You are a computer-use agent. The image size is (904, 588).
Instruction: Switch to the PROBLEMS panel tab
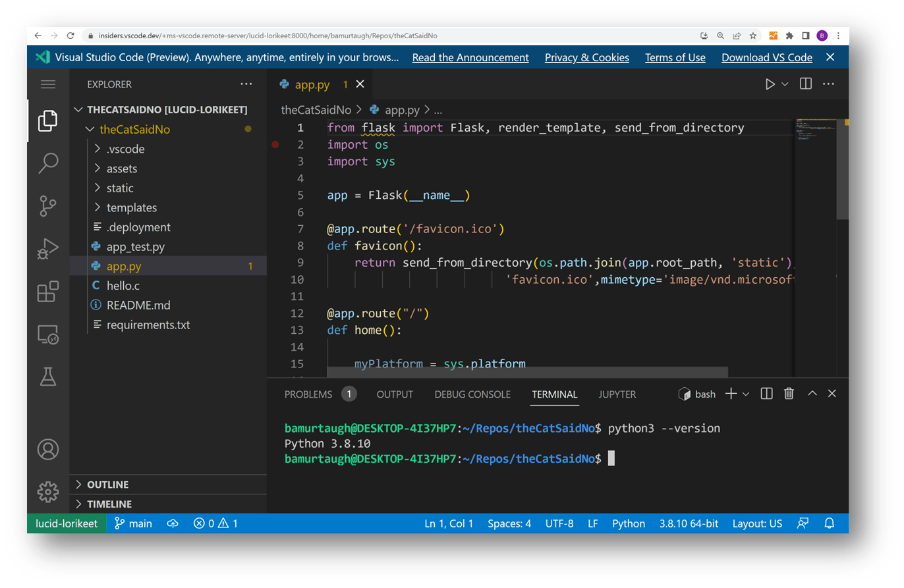[x=320, y=394]
